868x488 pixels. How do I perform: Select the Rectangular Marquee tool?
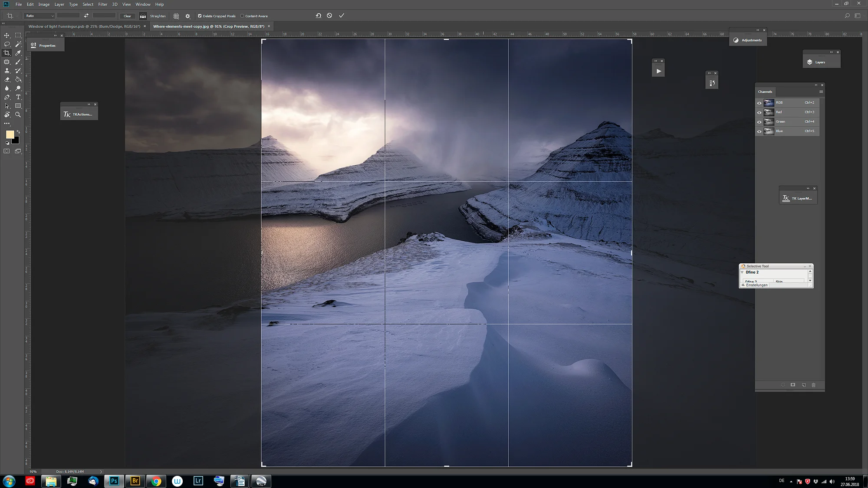[18, 35]
